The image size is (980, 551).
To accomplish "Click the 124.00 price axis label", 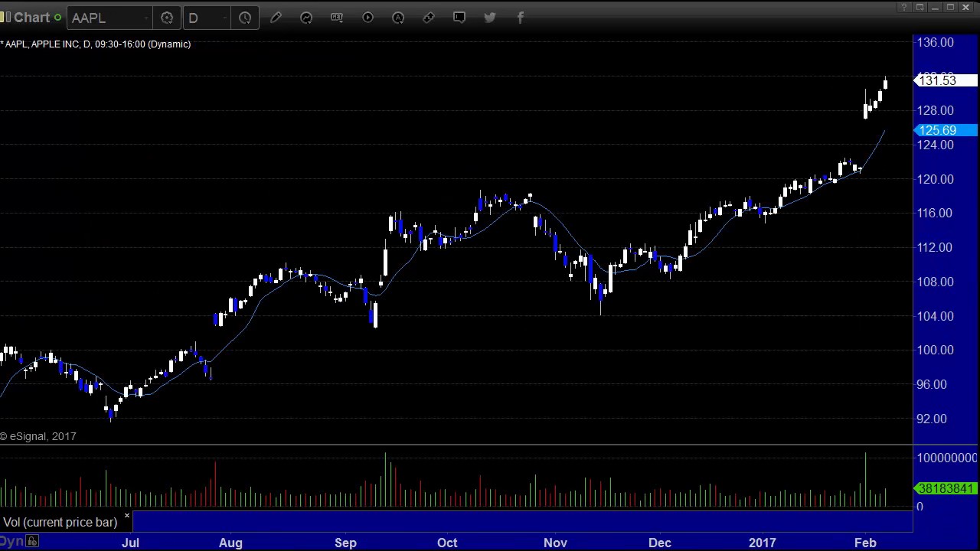I will point(936,145).
